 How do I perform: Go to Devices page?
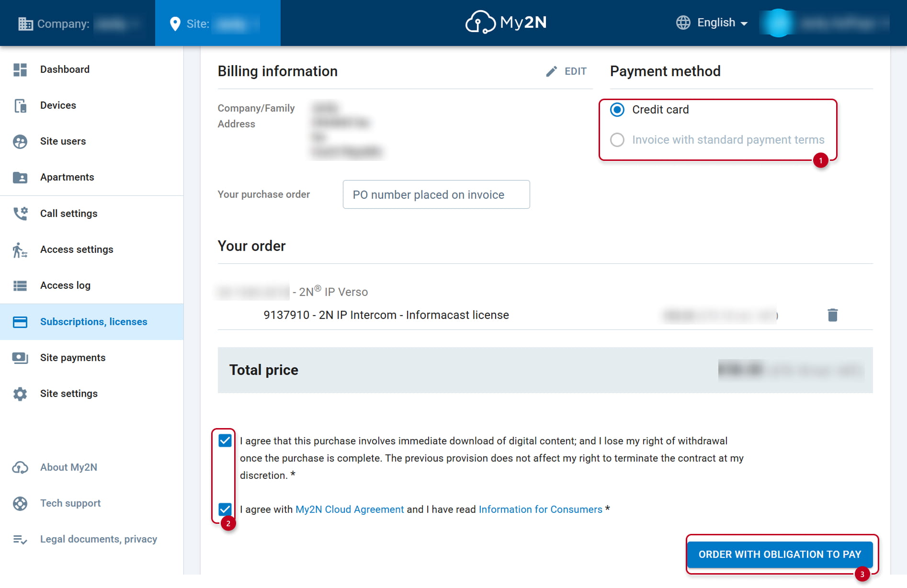click(x=91, y=105)
